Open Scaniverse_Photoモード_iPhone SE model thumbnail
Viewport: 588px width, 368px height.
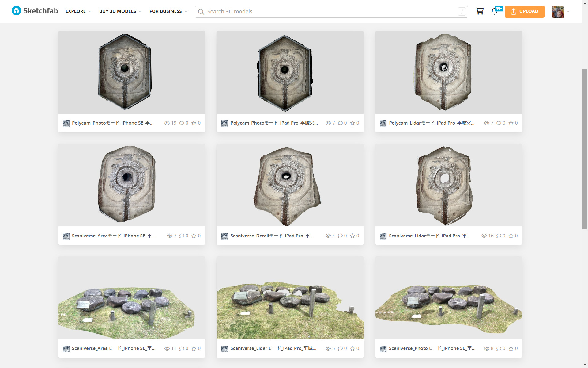[x=449, y=298]
